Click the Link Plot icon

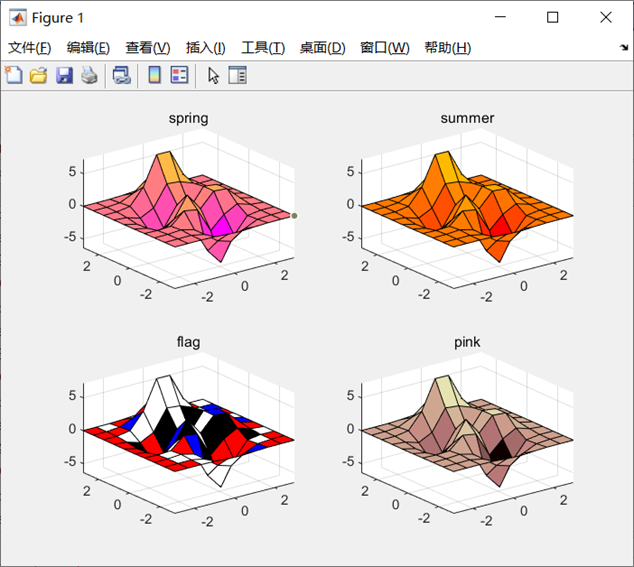point(122,76)
